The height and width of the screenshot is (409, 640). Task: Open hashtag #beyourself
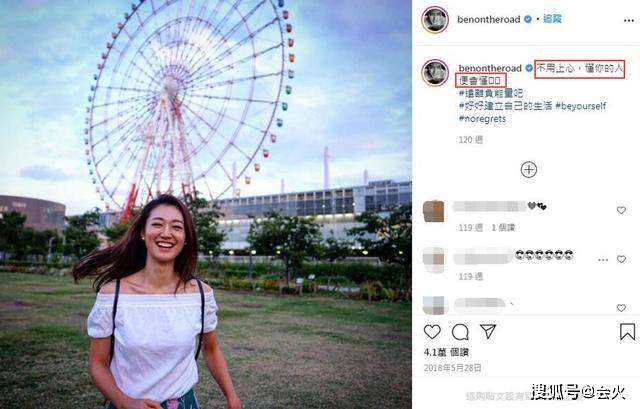(580, 106)
